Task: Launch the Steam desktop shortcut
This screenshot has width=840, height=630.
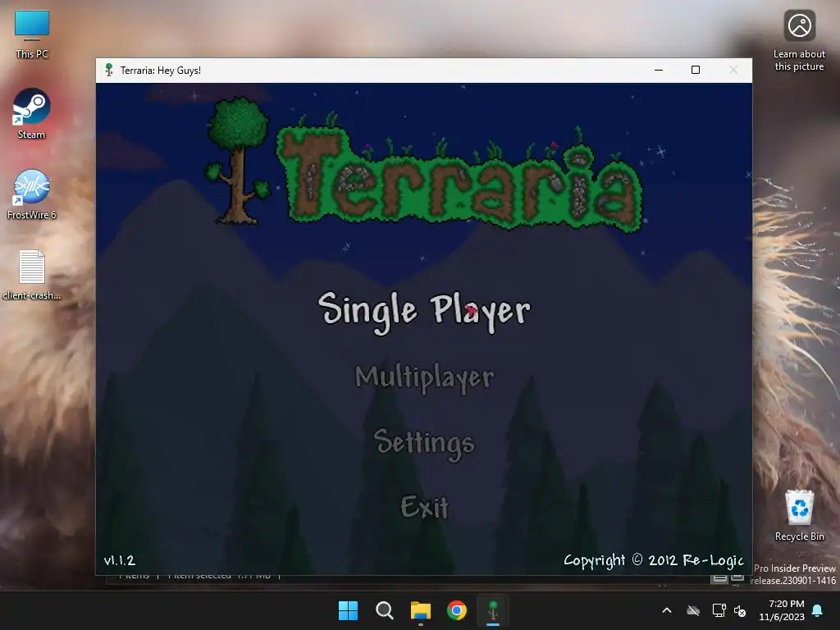Action: click(32, 114)
